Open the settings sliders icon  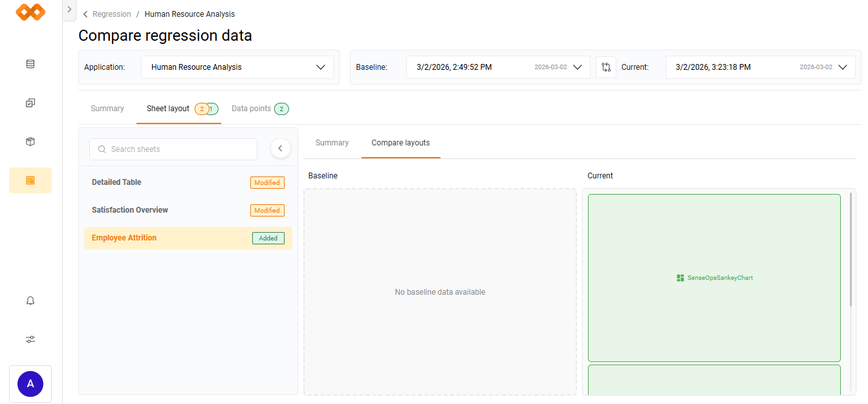[30, 339]
